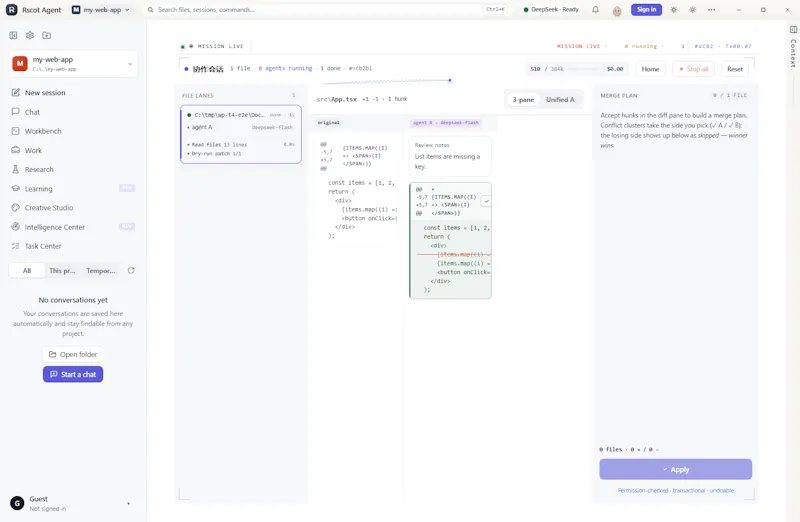Open Creative Studio
800x522 pixels.
(73, 208)
